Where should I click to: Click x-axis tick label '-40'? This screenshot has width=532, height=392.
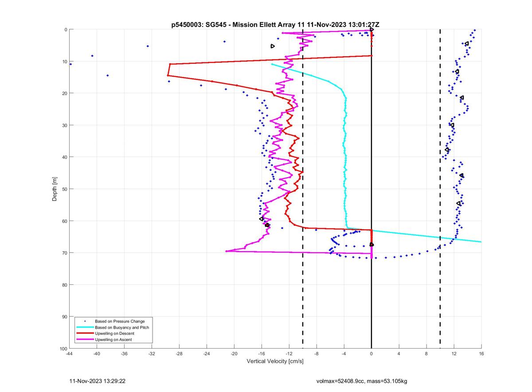point(97,353)
